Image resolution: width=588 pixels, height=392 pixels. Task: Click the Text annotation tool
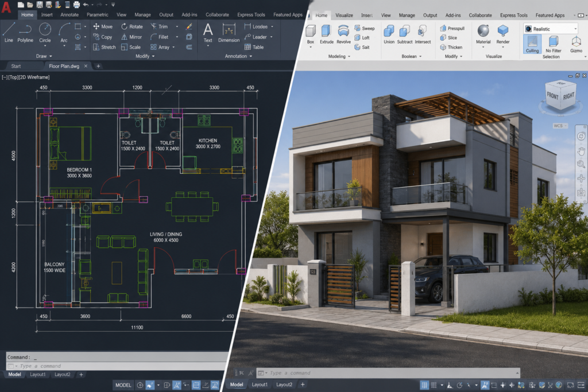(x=208, y=33)
